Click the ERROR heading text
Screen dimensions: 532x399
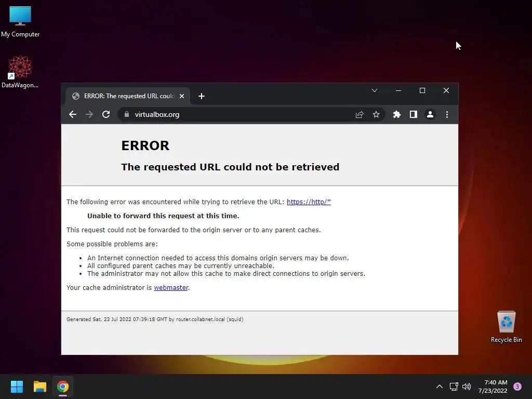[145, 145]
